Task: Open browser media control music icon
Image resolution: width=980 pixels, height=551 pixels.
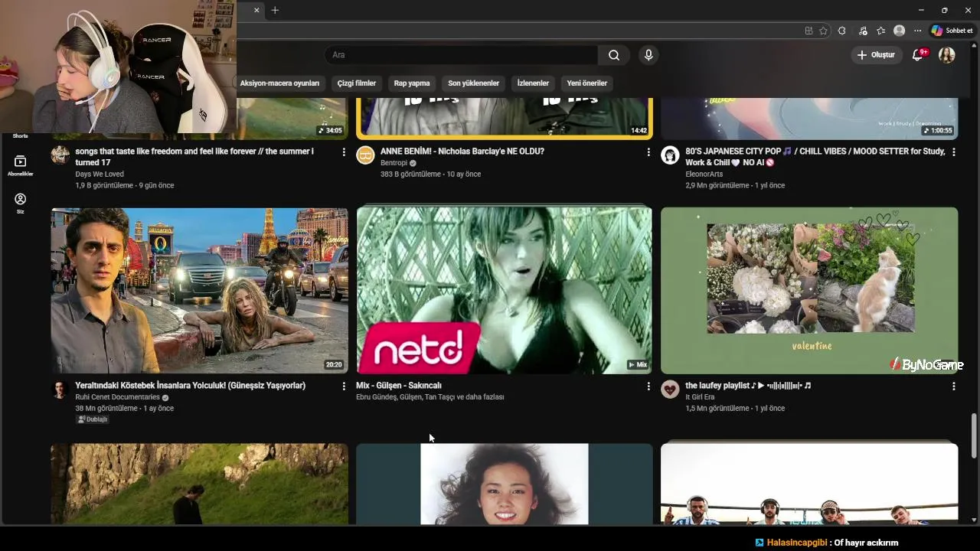Action: point(863,31)
